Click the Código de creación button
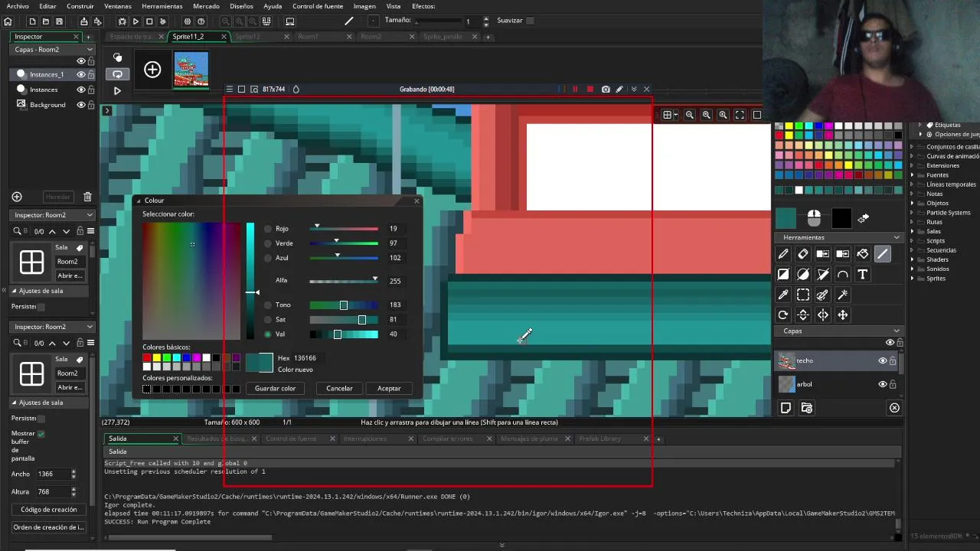Screen dimensions: 980x551 [49, 510]
